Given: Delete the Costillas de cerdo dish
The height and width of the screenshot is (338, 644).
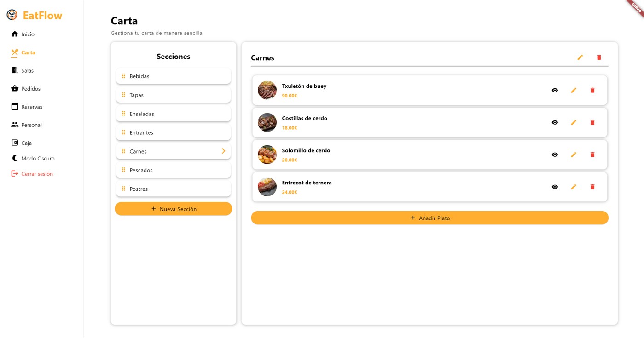Looking at the screenshot, I should (x=592, y=122).
